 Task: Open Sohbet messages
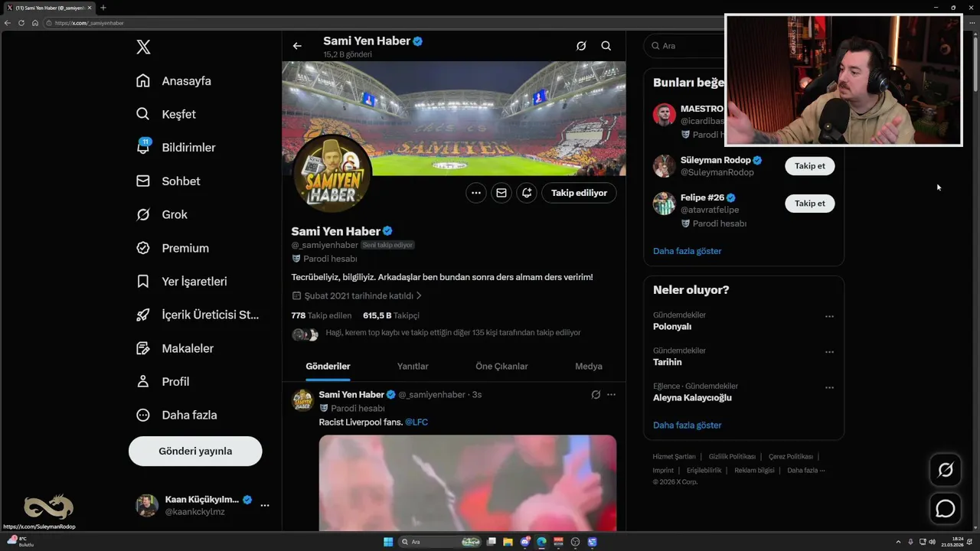click(x=168, y=181)
